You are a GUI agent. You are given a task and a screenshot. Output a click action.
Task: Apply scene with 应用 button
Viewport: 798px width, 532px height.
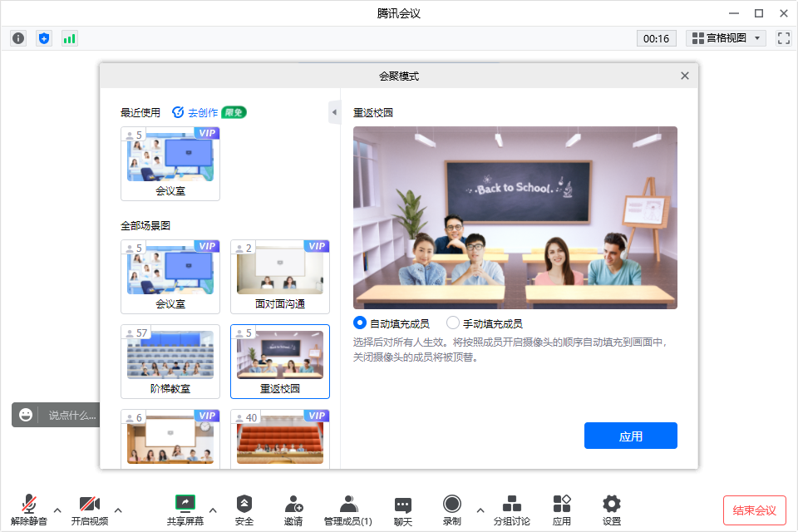631,436
